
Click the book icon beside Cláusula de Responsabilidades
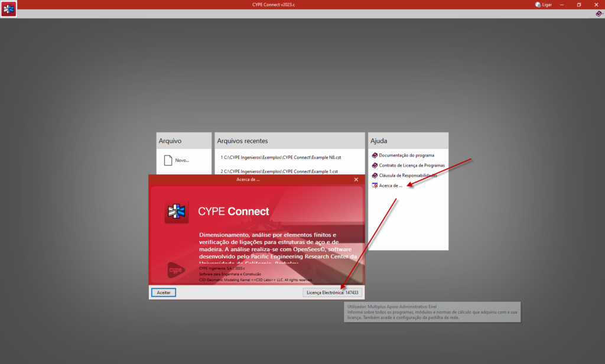(x=374, y=175)
